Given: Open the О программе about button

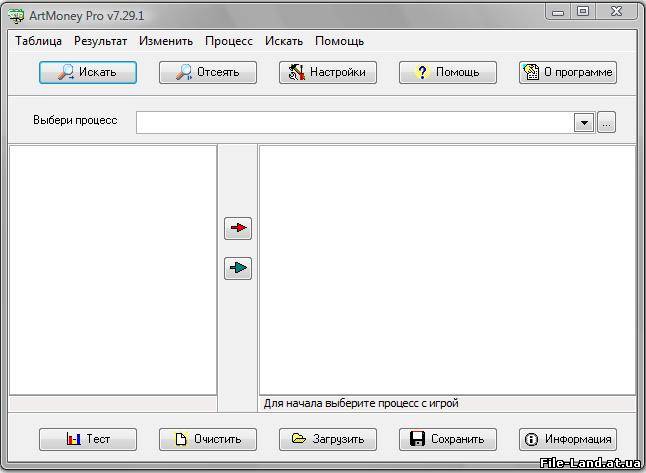Looking at the screenshot, I should click(568, 73).
